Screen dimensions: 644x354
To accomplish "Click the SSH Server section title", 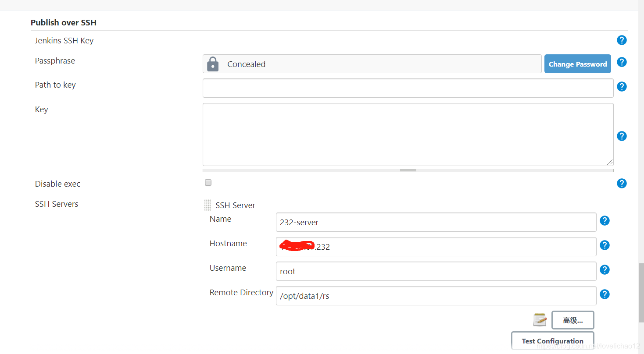I will coord(236,205).
